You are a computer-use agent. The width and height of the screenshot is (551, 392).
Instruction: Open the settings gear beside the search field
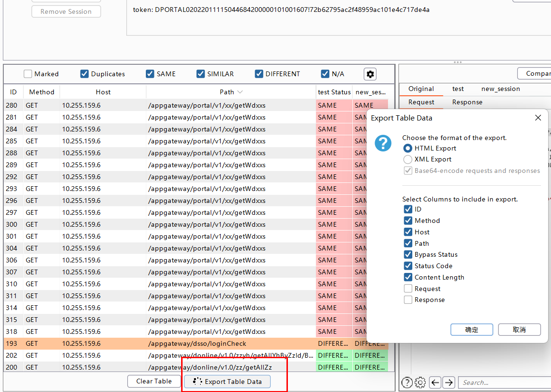click(x=420, y=382)
